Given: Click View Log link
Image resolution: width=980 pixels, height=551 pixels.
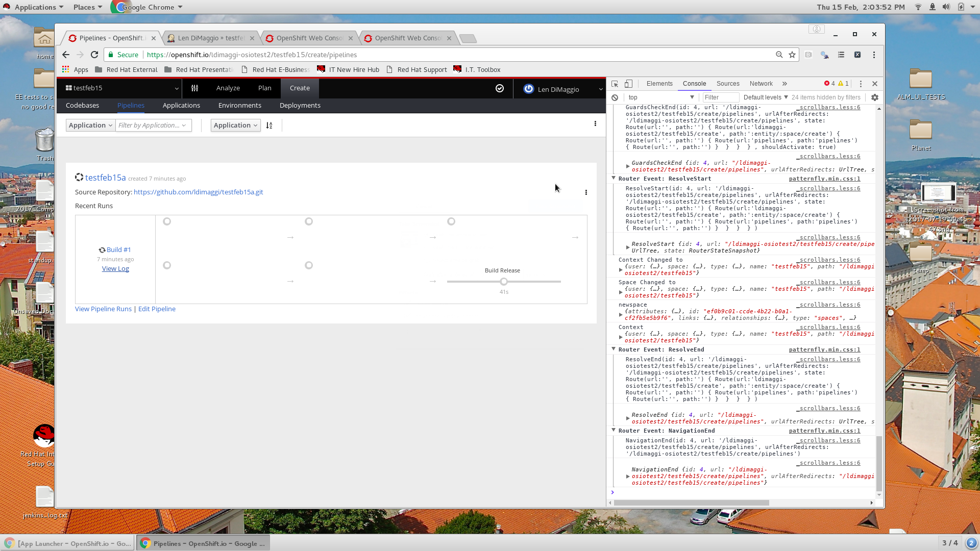Looking at the screenshot, I should 115,269.
